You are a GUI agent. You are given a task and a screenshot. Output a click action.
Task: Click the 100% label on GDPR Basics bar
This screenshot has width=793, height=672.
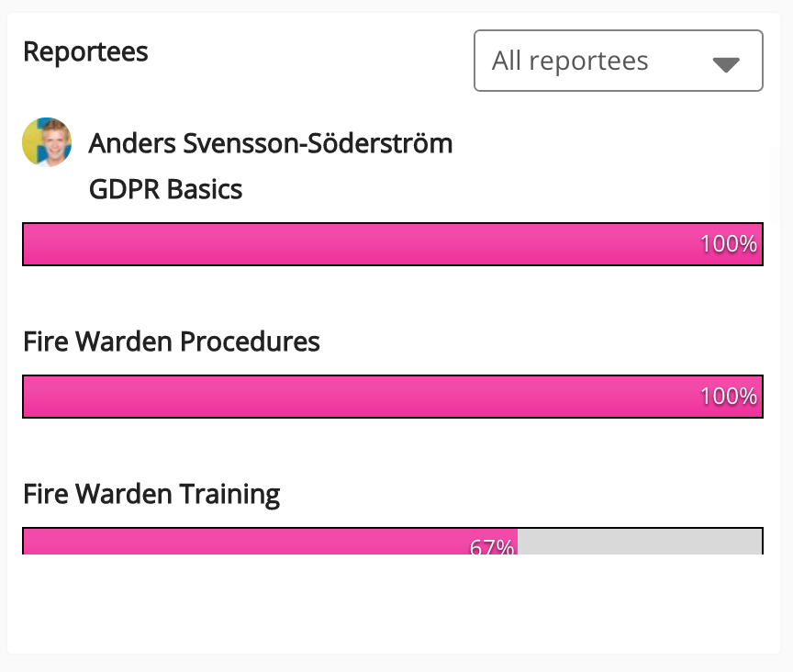pos(729,244)
